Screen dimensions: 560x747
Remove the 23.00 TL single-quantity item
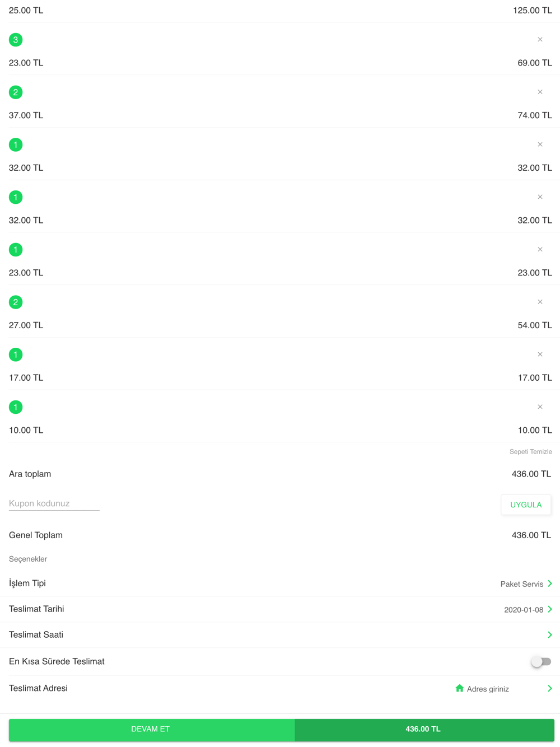[x=540, y=250]
